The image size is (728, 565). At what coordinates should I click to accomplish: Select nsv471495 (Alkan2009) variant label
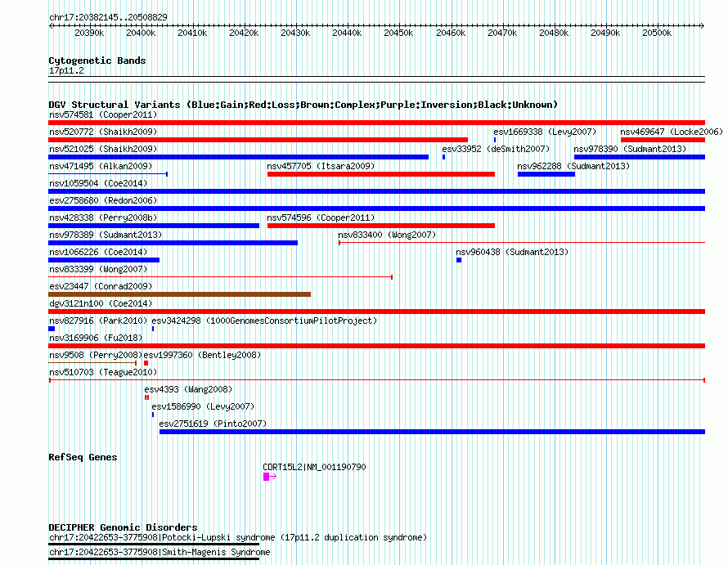[x=101, y=166]
